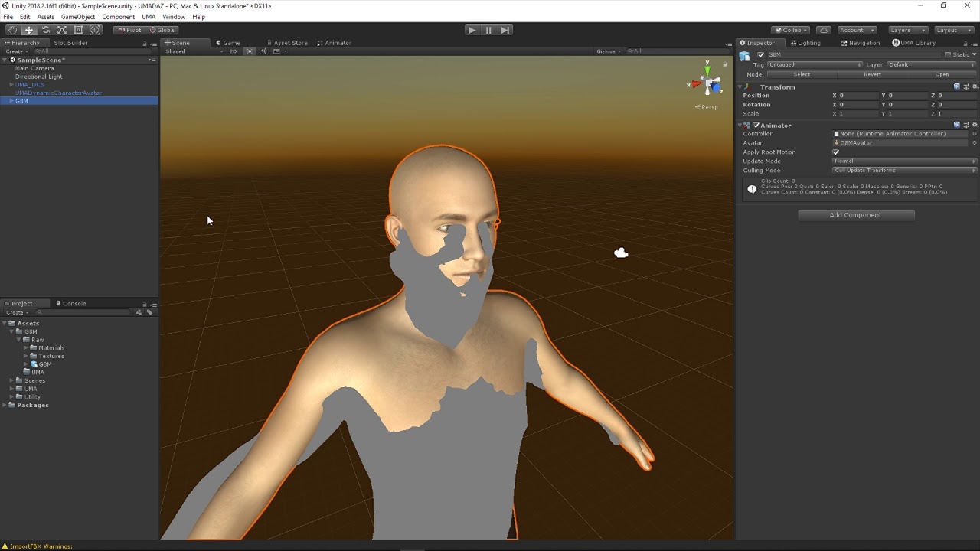
Task: Click the Pause button
Action: (488, 30)
